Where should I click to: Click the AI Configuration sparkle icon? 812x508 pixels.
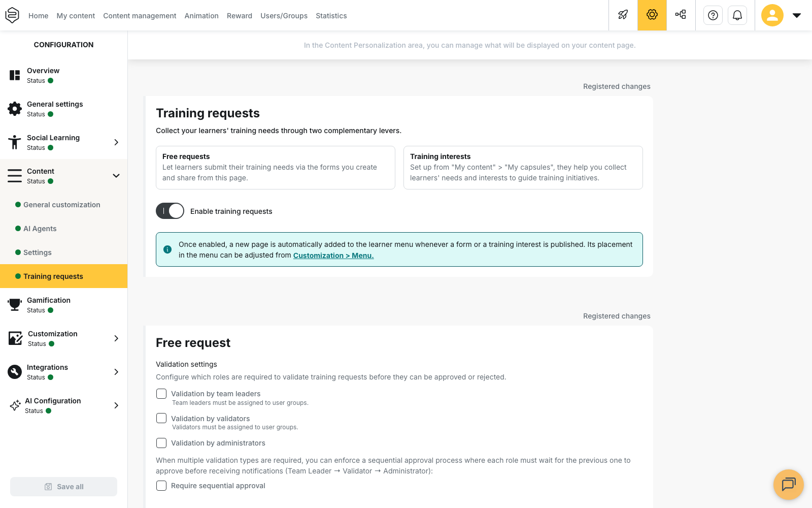15,405
